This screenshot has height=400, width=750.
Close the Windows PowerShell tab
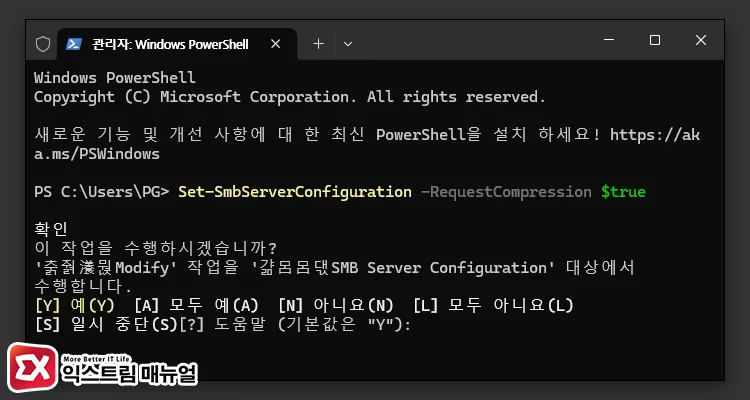[276, 44]
